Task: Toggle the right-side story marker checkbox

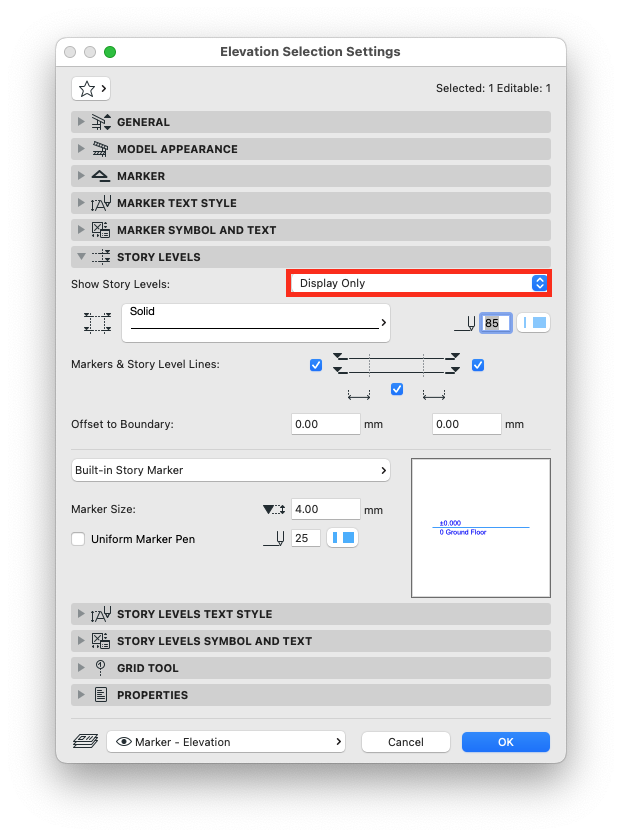Action: [x=478, y=365]
